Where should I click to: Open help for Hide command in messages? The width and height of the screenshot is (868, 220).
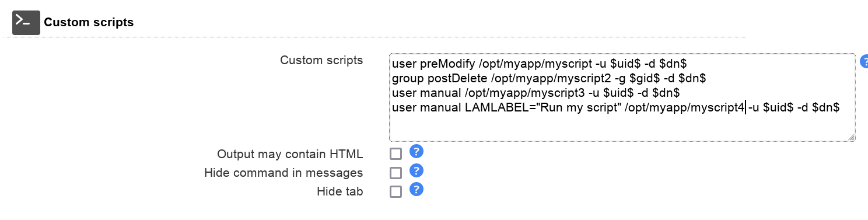[416, 171]
